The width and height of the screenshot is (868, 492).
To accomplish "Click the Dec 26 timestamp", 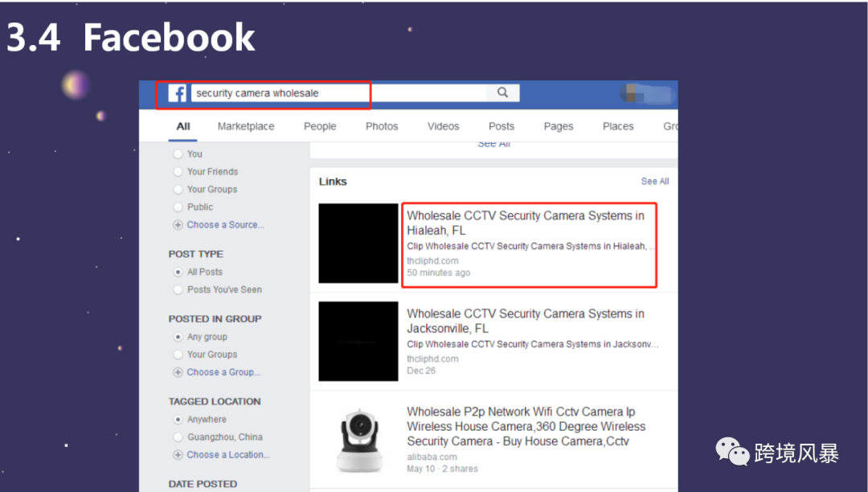I will coord(421,371).
